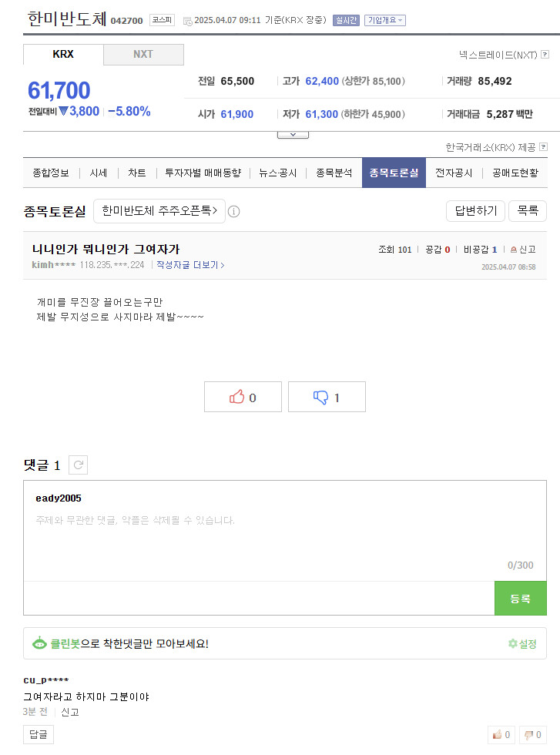
Task: Click the thumbs-up like button on post
Action: pyautogui.click(x=243, y=397)
